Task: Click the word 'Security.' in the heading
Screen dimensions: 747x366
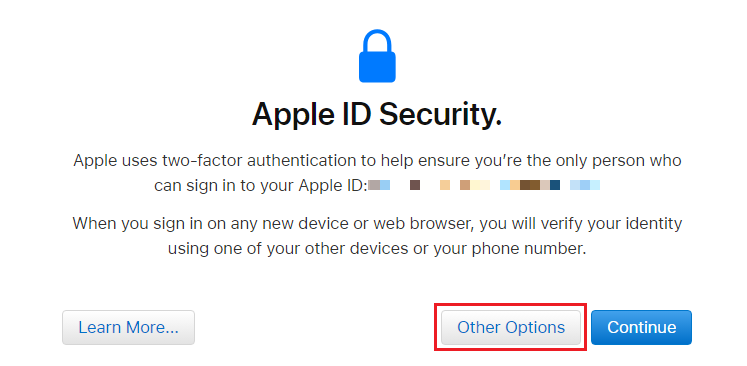Action: (441, 115)
